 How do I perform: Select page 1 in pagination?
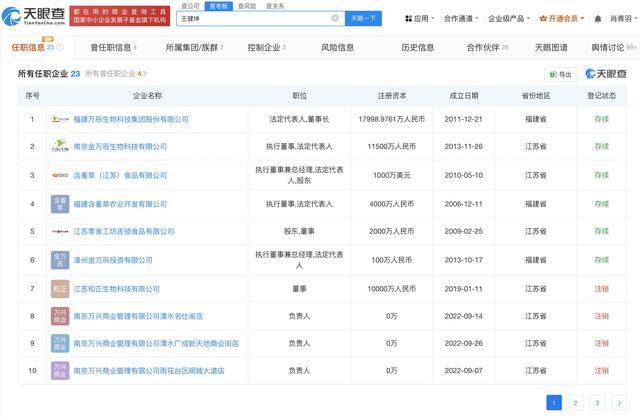554,403
